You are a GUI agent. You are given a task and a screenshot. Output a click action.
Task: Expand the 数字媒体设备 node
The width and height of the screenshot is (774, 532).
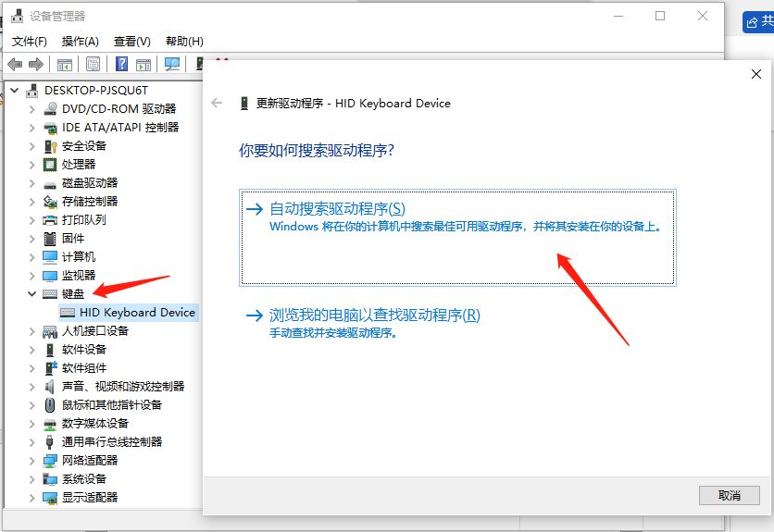click(x=32, y=424)
